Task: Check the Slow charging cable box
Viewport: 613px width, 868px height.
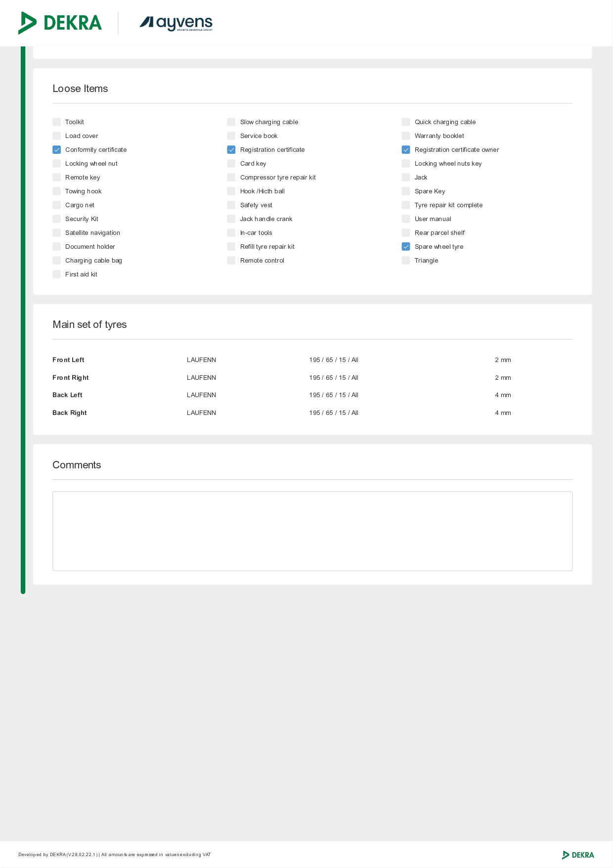Action: pyautogui.click(x=231, y=122)
